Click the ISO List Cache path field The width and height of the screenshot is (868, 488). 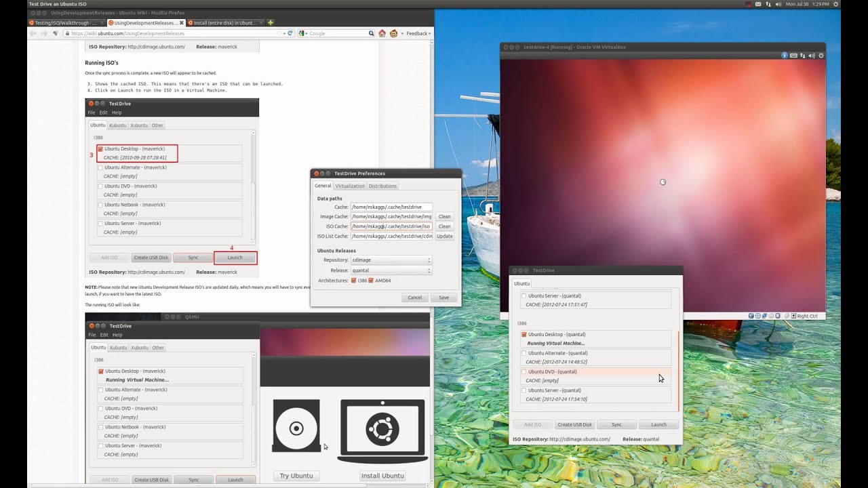tap(391, 237)
